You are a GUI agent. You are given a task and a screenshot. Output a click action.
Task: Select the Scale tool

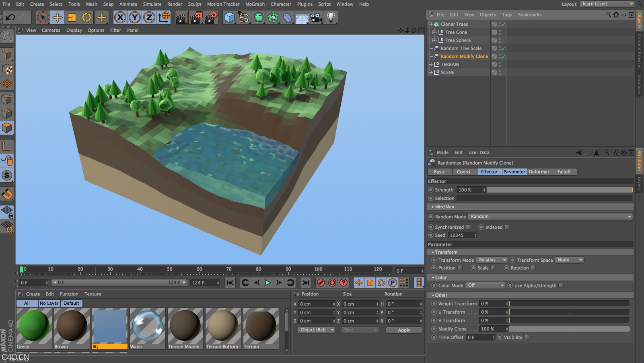coord(72,17)
